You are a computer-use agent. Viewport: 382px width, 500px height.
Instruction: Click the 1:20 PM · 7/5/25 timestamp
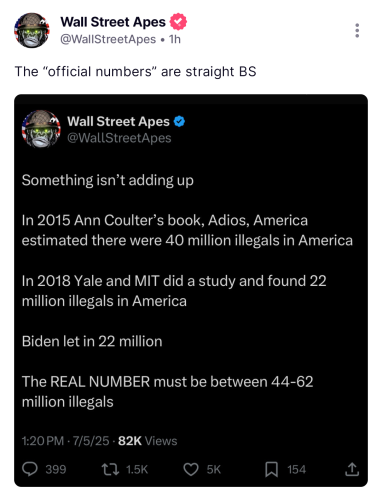pyautogui.click(x=65, y=441)
